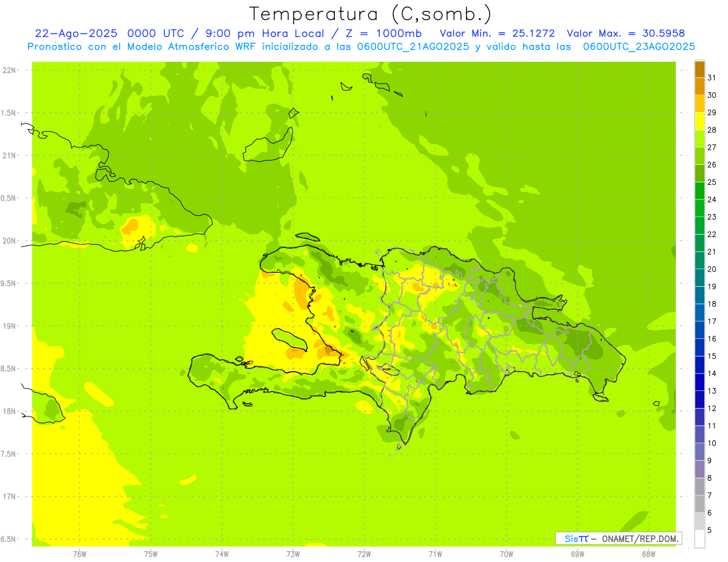Click the "73W" longitude label

(x=293, y=554)
